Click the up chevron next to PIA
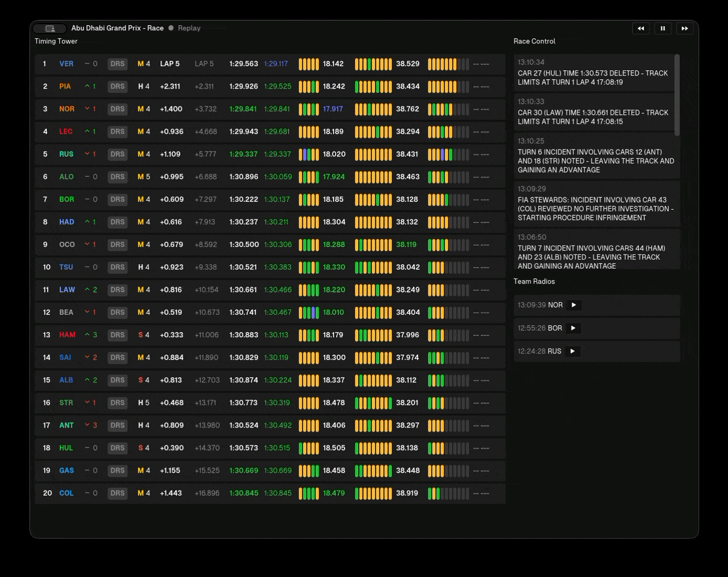The width and height of the screenshot is (728, 577). [87, 87]
